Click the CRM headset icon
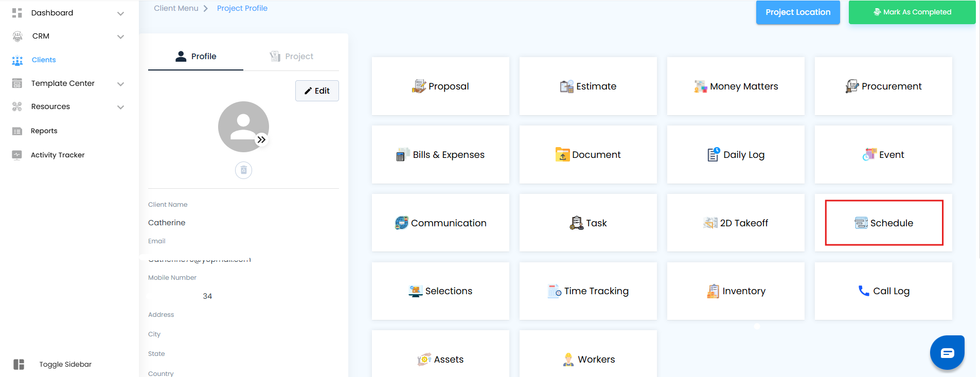This screenshot has height=377, width=980. point(17,36)
